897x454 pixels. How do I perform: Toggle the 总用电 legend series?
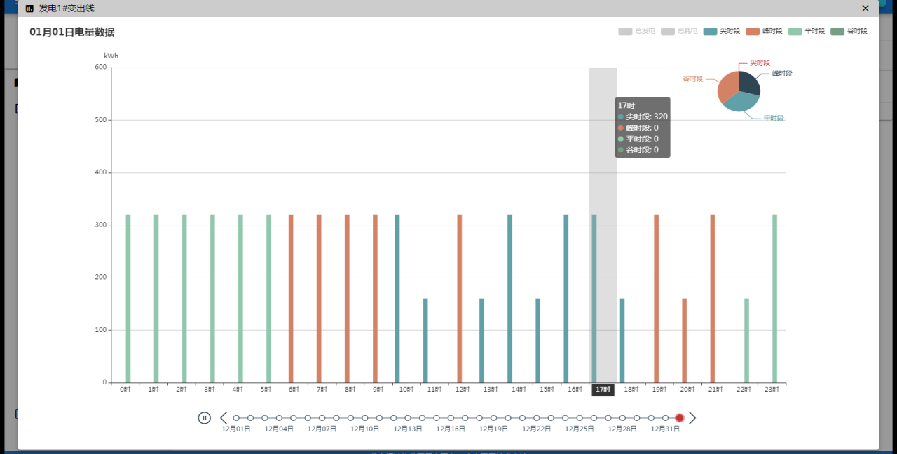[x=679, y=31]
